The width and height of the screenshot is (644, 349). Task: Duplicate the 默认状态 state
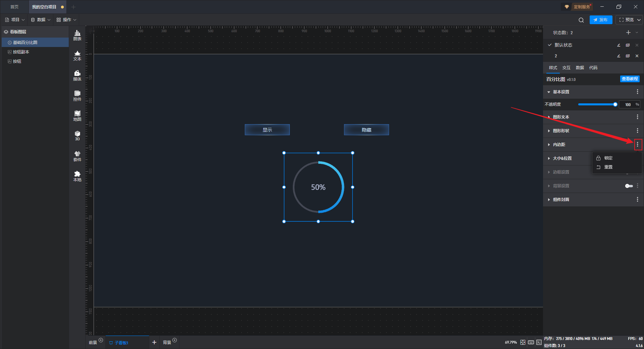[x=628, y=45]
